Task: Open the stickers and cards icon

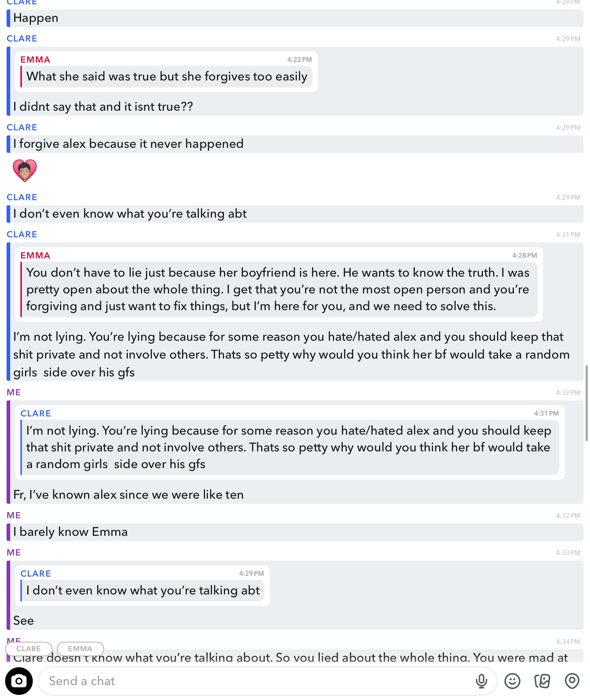Action: (x=542, y=681)
